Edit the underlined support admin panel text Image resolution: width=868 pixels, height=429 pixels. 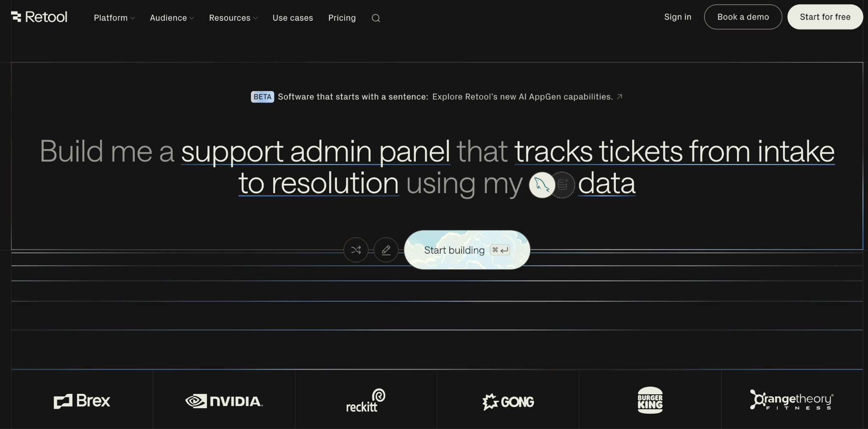pos(315,151)
